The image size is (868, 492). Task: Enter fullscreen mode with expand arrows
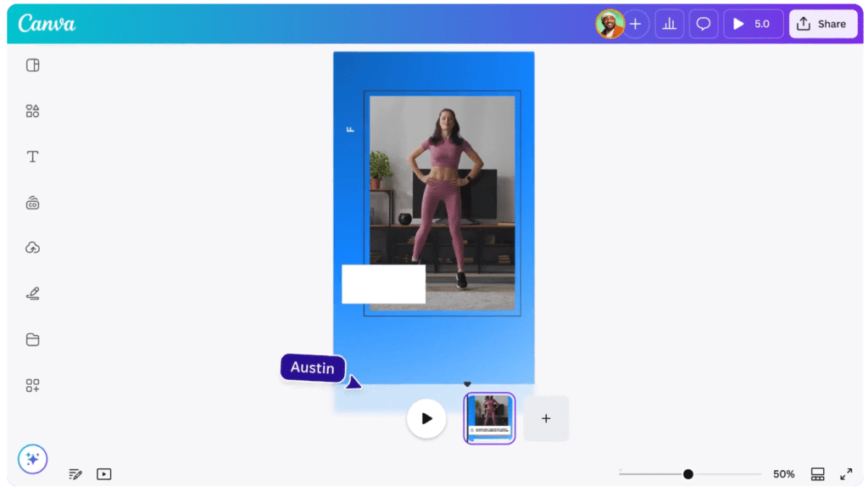[846, 474]
